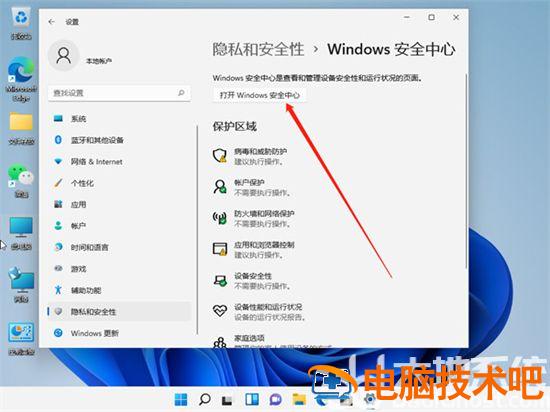Open the Windows Start menu on taskbar
The height and width of the screenshot is (412, 550).
click(181, 399)
